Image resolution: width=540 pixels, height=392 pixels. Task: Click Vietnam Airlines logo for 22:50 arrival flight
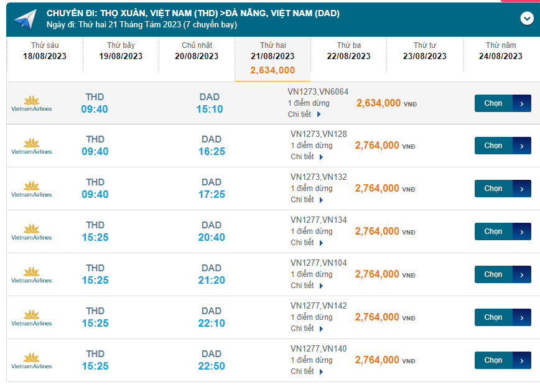click(x=31, y=361)
